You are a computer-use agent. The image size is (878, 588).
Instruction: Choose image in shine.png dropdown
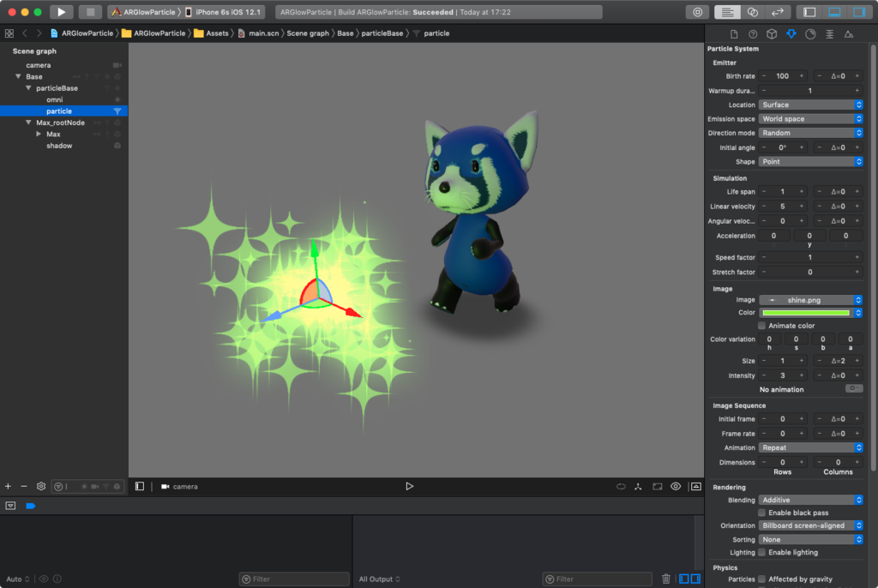tap(810, 300)
